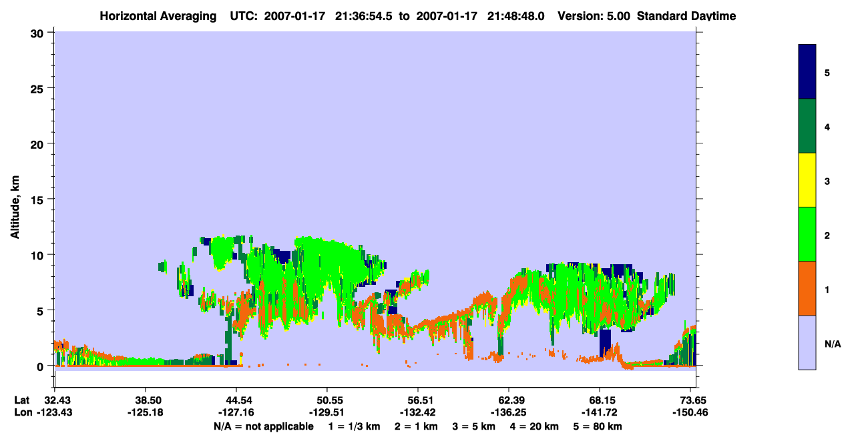Click the dark green color bar segment labeled 4
The image size is (868, 445).
(x=807, y=126)
